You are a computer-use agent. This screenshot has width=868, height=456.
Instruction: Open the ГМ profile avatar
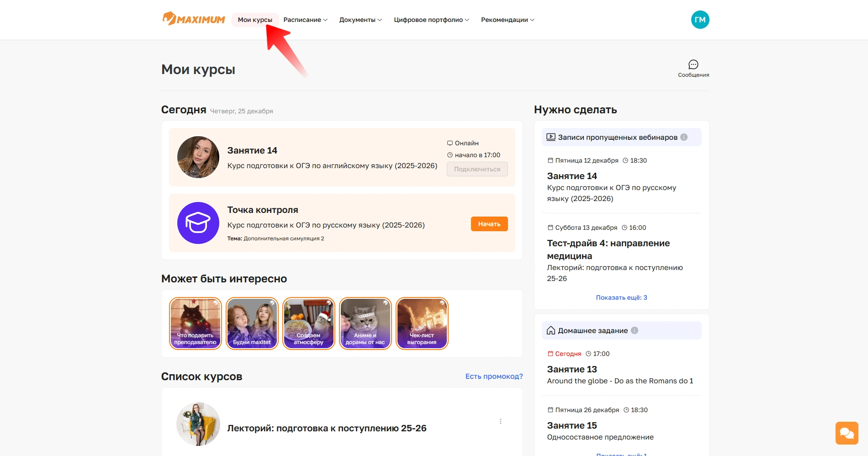click(700, 20)
